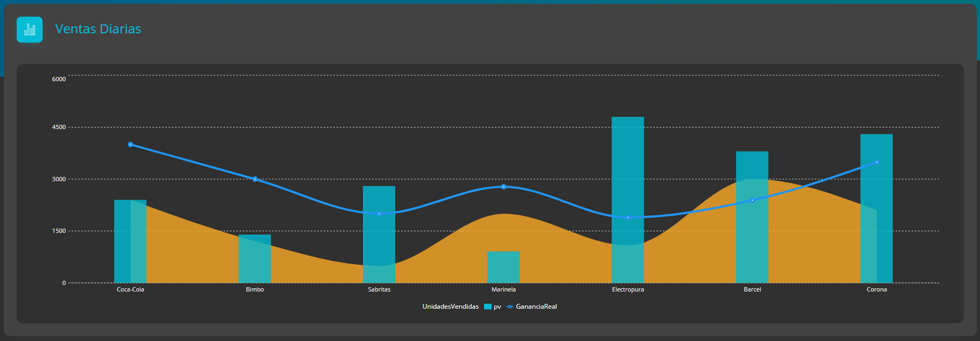Click the Electropura axis label
Viewport: 980px width, 341px height.
click(x=628, y=289)
